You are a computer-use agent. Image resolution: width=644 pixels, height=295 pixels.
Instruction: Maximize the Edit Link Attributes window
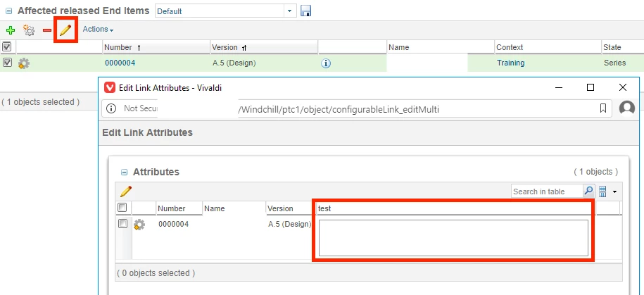[x=591, y=87]
